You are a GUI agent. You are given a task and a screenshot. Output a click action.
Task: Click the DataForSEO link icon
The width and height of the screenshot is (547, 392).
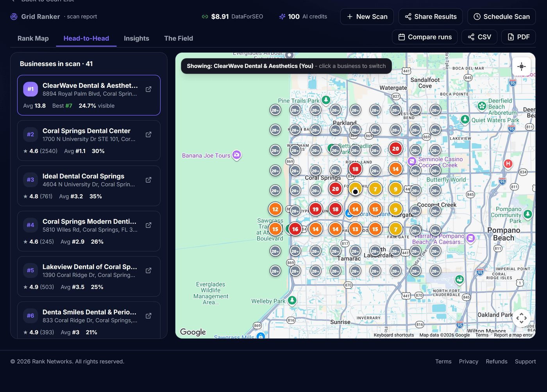pyautogui.click(x=205, y=16)
